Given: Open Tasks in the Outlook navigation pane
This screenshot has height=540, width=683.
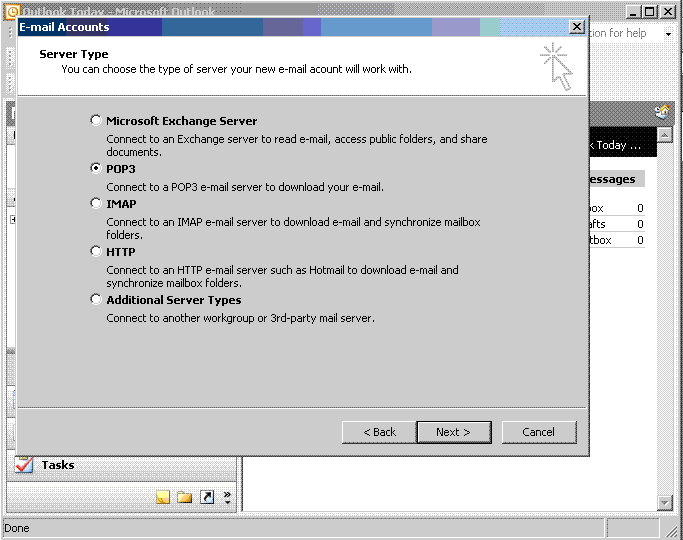Looking at the screenshot, I should pyautogui.click(x=122, y=465).
